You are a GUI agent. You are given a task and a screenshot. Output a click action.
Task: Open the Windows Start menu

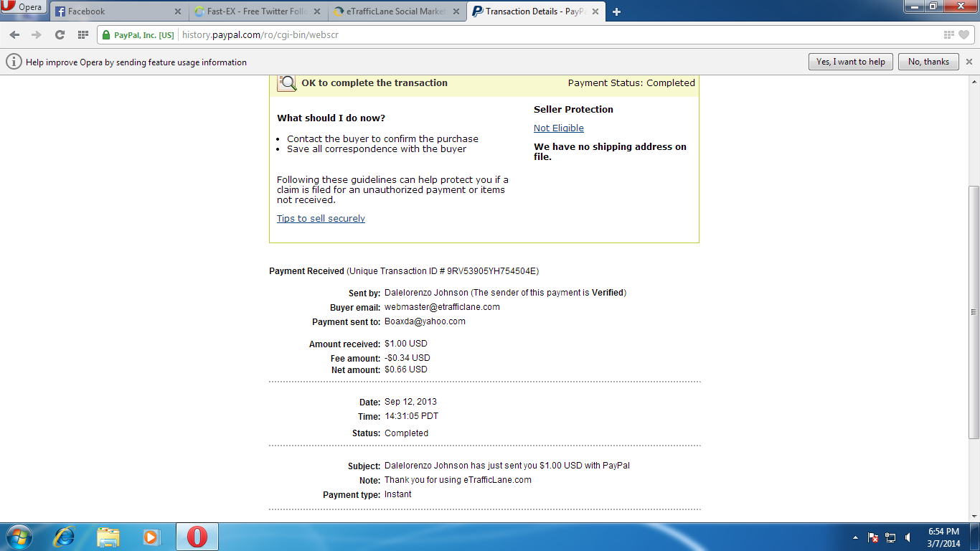pyautogui.click(x=19, y=537)
